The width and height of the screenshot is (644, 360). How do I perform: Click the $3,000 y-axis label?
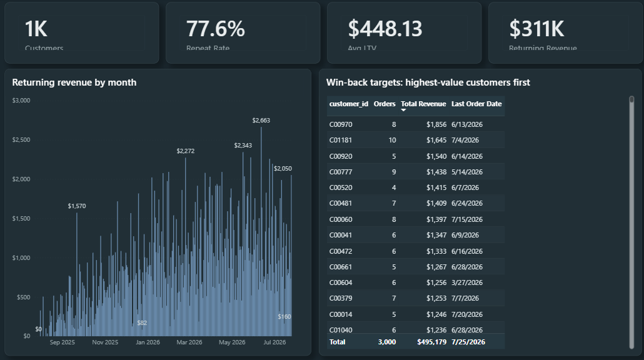21,100
